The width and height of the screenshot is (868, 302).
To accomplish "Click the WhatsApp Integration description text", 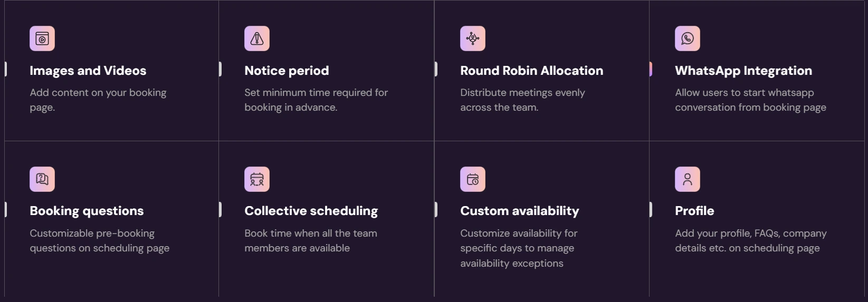I will tap(750, 100).
